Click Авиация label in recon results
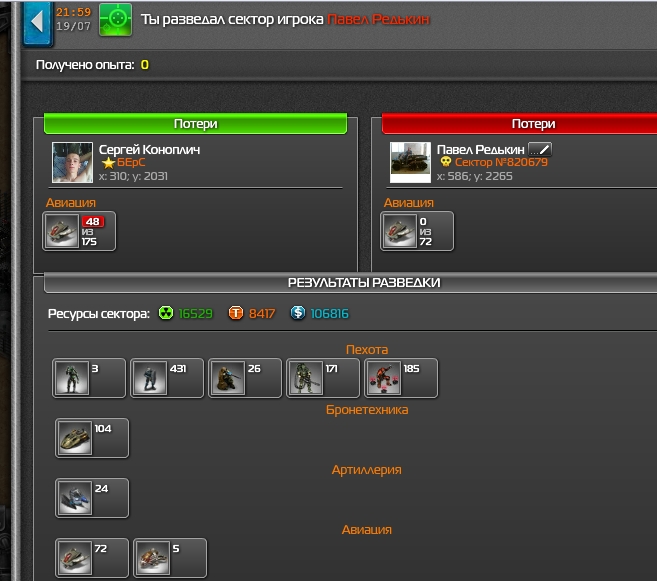657x581 pixels. 367,530
